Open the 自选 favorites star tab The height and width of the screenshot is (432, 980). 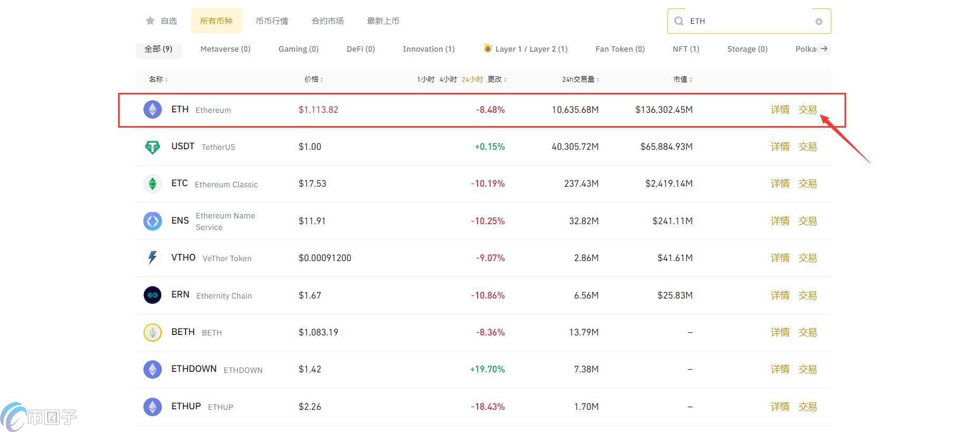(162, 21)
